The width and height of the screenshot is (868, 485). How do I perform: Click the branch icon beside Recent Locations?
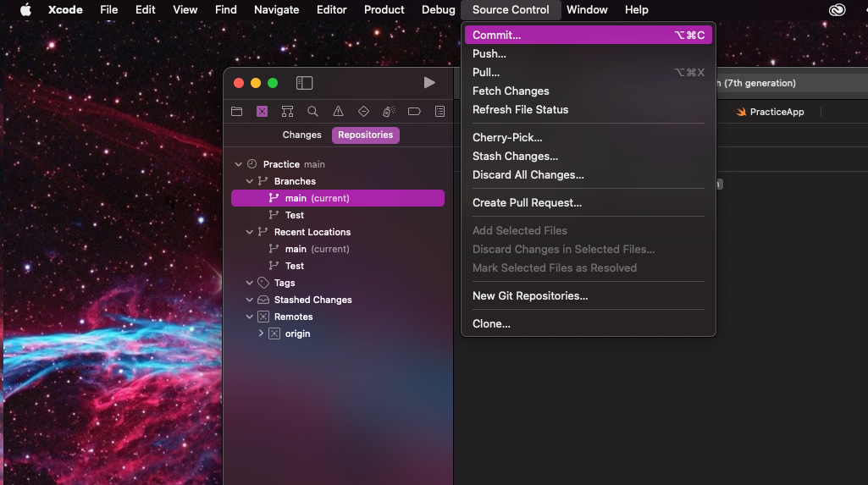tap(263, 232)
